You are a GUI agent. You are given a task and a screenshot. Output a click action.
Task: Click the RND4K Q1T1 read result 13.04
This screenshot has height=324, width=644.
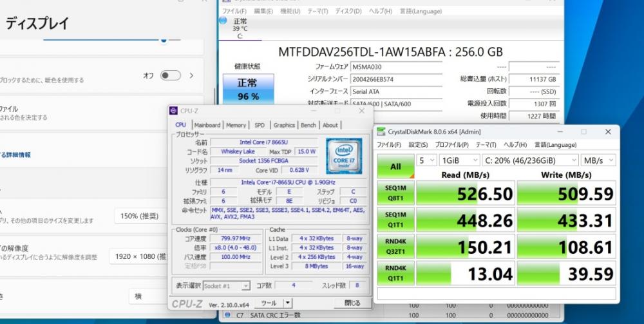point(466,273)
